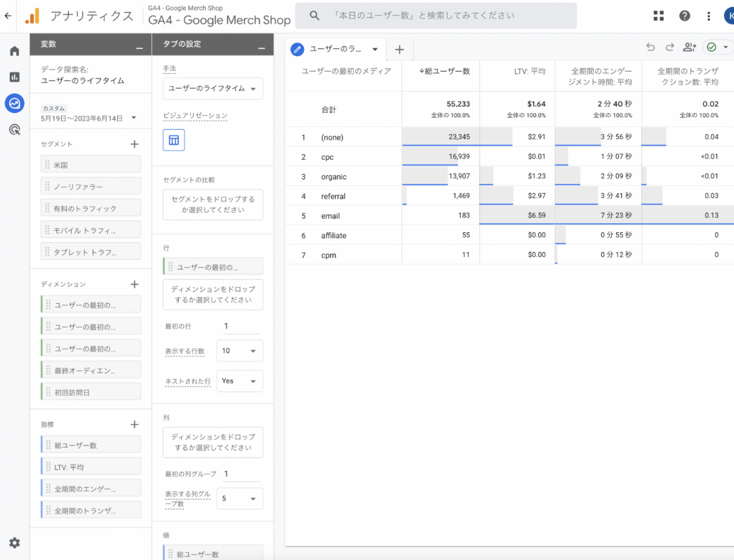This screenshot has width=734, height=560.
Task: Open the Reports bar-chart sidebar icon
Action: (15, 76)
